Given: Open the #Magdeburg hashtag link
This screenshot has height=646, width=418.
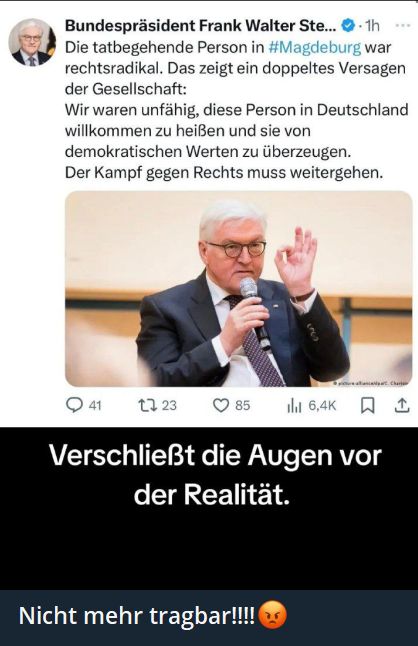Looking at the screenshot, I should coord(315,47).
